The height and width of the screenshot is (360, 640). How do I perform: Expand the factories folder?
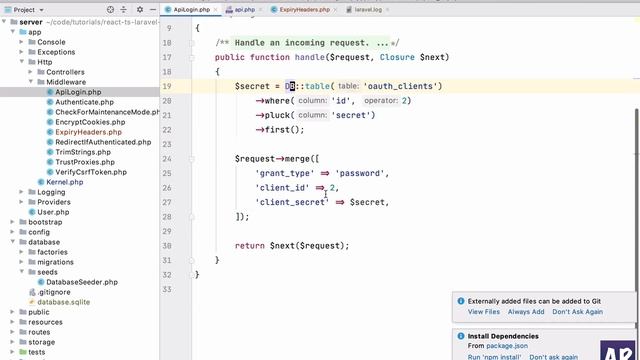22,252
